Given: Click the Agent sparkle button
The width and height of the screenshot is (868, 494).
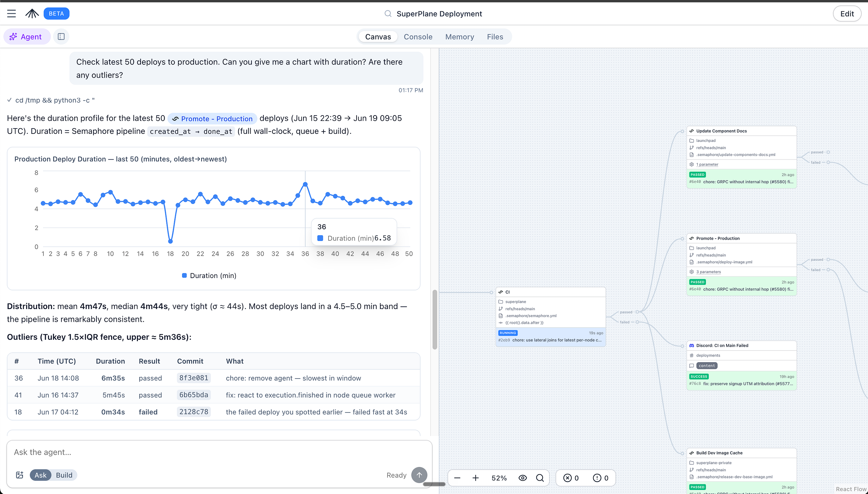Looking at the screenshot, I should pos(26,37).
